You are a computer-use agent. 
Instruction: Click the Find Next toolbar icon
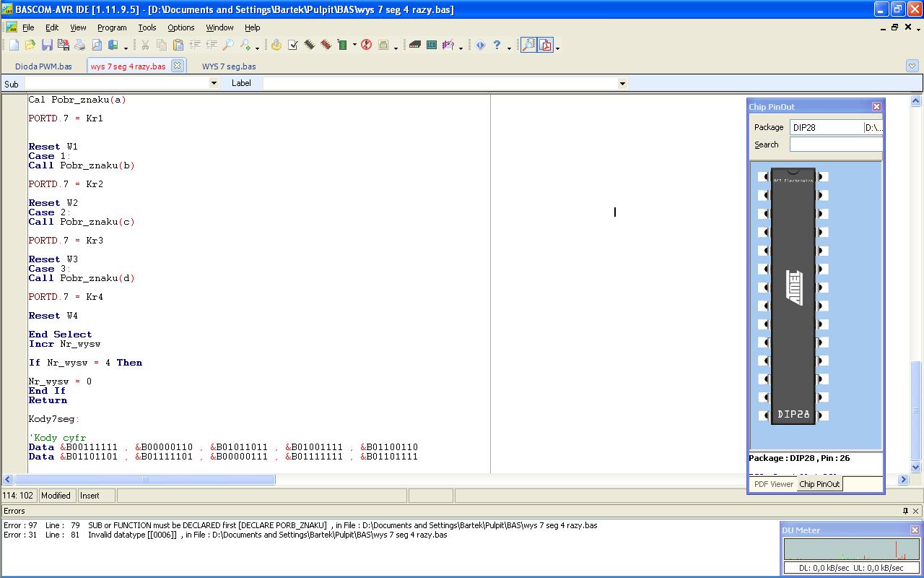(245, 46)
